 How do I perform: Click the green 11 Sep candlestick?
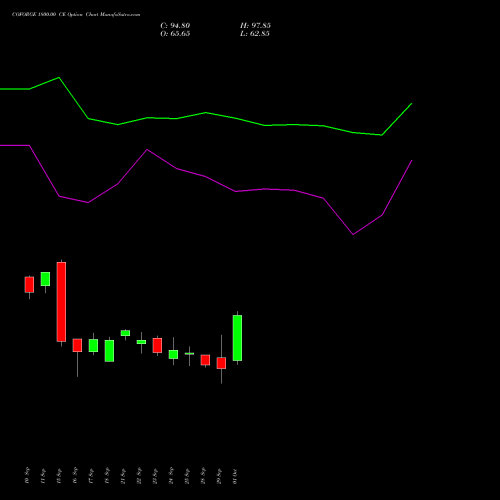pyautogui.click(x=45, y=279)
